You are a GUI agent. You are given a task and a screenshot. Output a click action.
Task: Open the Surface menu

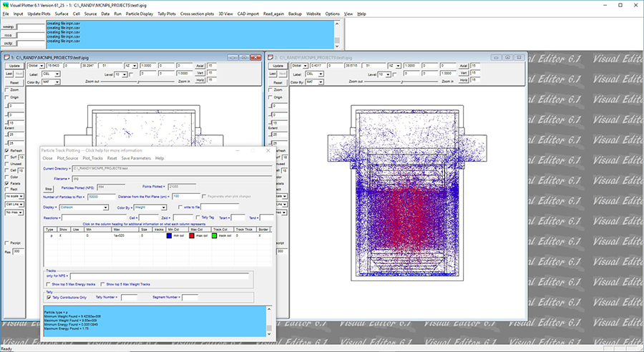click(x=62, y=14)
